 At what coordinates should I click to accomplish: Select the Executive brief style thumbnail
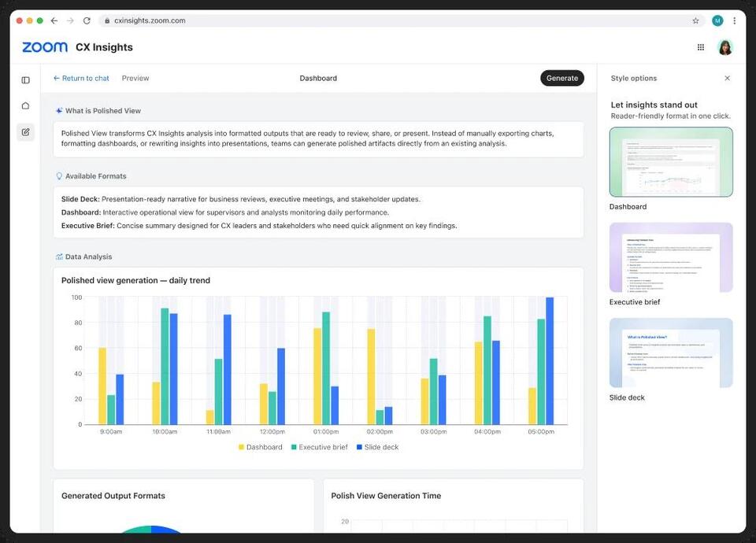tap(671, 257)
